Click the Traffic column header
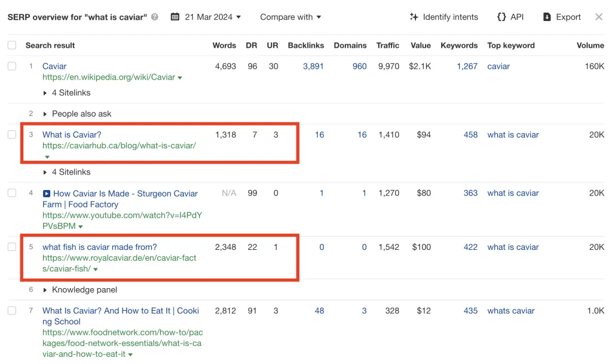Screen dimensions: 612x364 pos(387,45)
